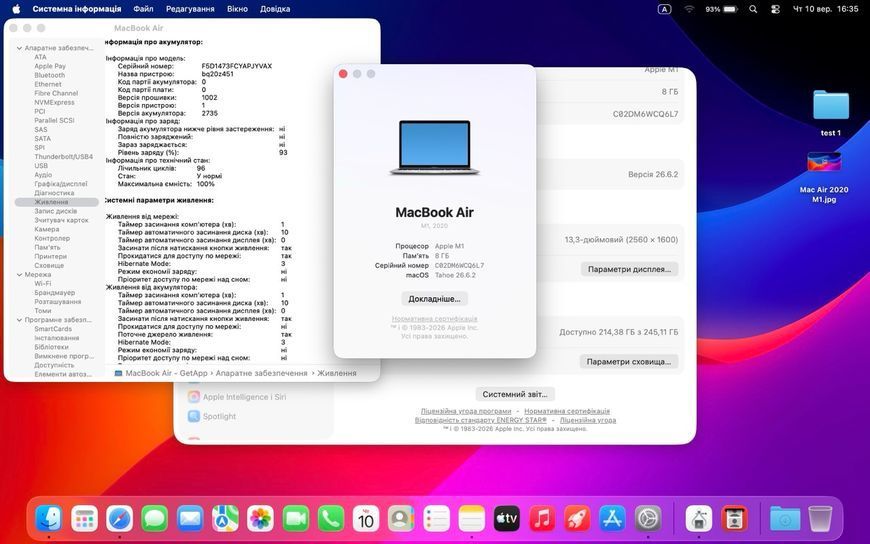Open the Photos app in the Dock
The height and width of the screenshot is (544, 870).
260,520
